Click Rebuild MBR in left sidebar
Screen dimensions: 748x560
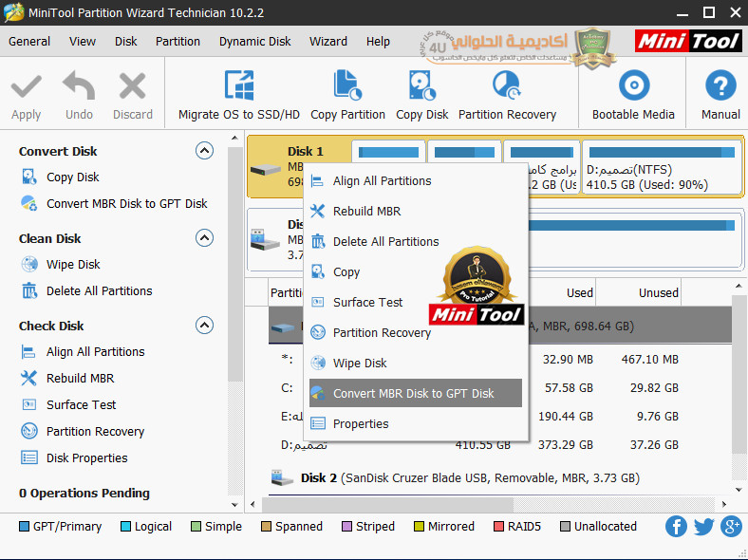(x=80, y=378)
